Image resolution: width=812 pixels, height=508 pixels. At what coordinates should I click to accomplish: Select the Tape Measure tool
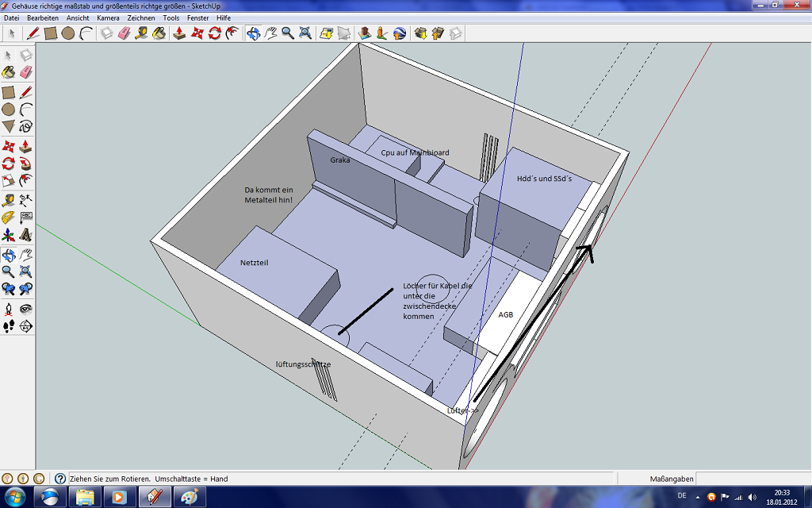coord(141,33)
